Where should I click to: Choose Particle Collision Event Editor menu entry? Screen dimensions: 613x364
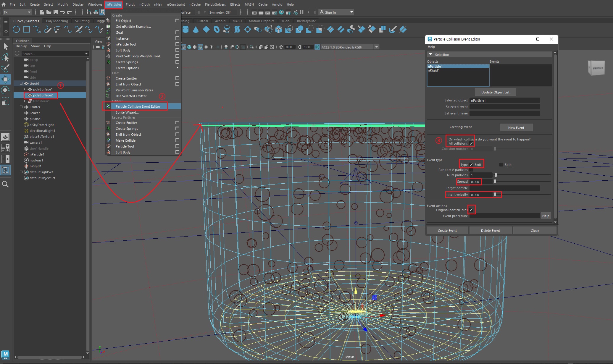pyautogui.click(x=138, y=106)
